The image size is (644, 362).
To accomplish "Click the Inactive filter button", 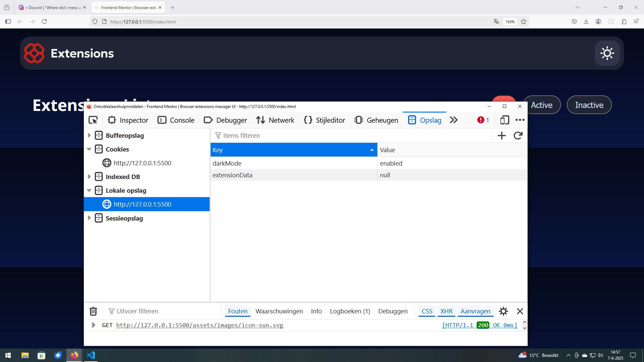I will point(589,105).
